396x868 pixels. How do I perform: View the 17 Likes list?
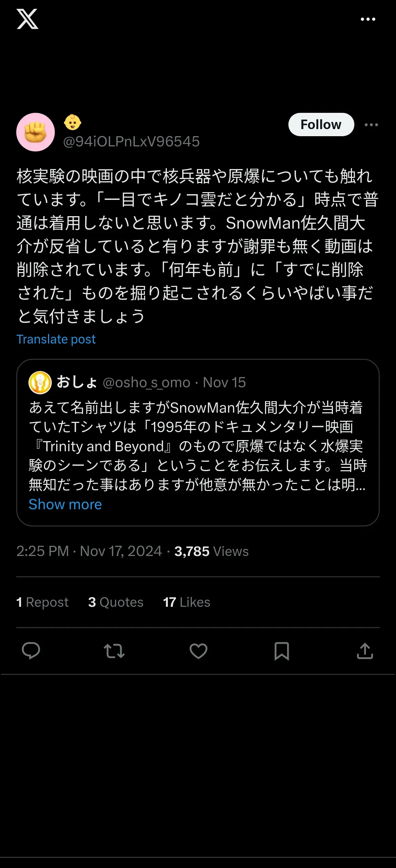[186, 602]
